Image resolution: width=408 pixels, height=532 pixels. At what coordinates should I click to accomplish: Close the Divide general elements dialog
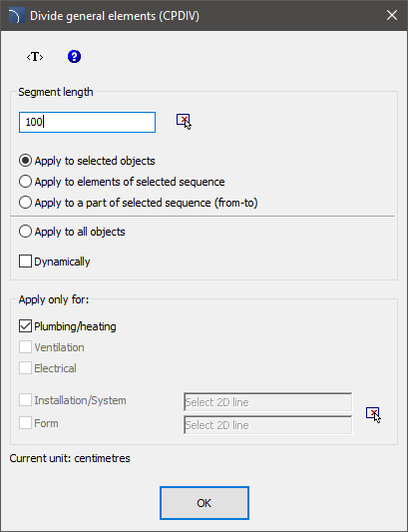(392, 16)
